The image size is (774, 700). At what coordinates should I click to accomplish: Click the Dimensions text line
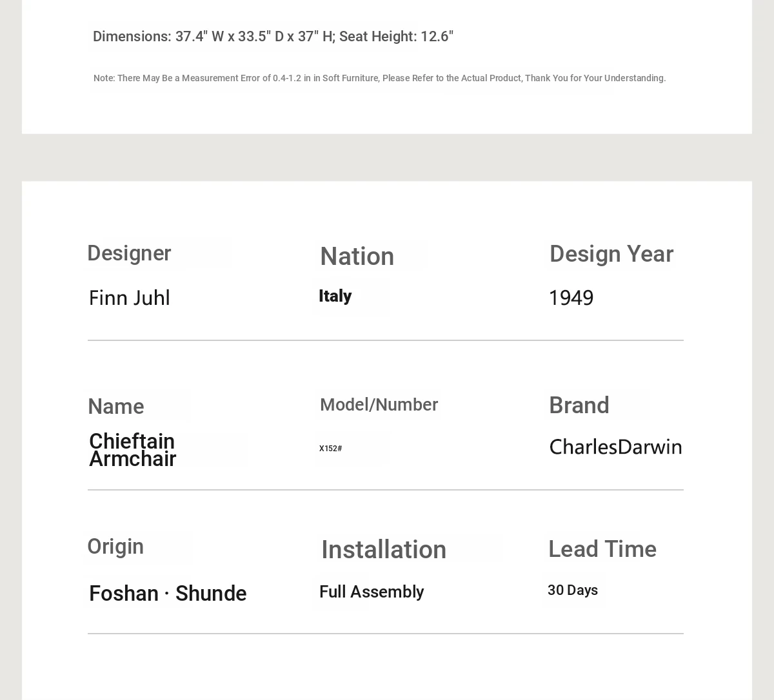[273, 36]
